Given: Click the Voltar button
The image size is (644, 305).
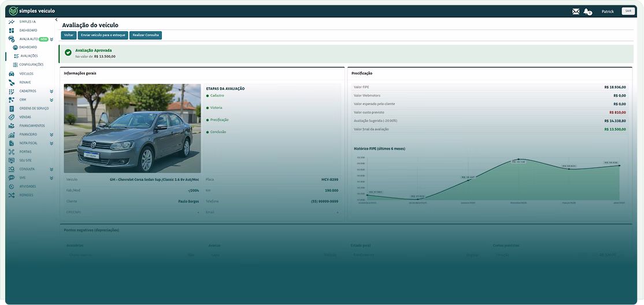Looking at the screenshot, I should click(x=69, y=35).
